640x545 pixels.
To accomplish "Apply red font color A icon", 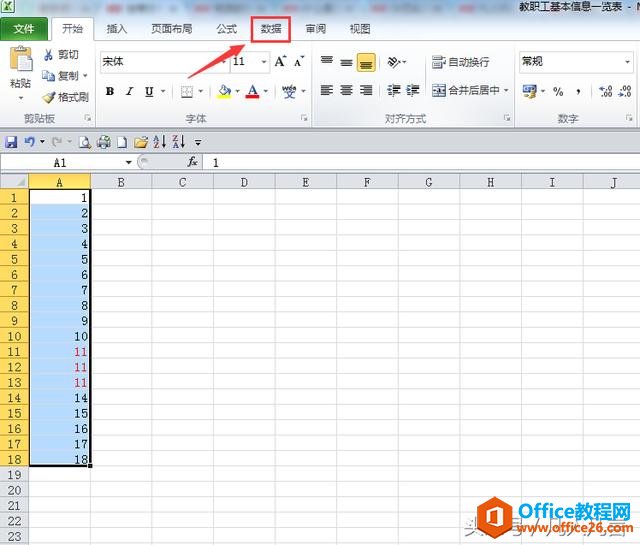I will click(253, 91).
